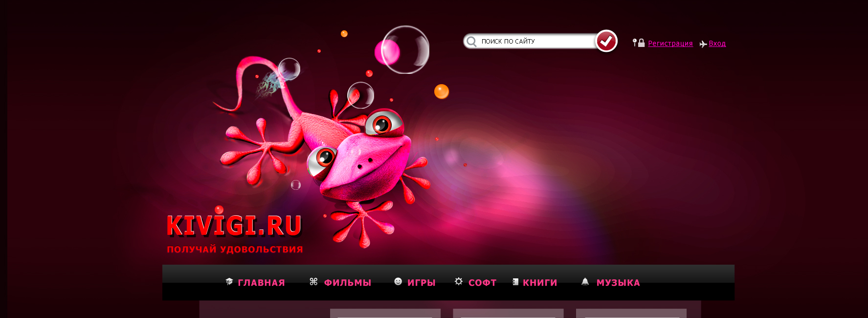Click the magnifying glass search icon
868x318 pixels.
click(x=471, y=42)
